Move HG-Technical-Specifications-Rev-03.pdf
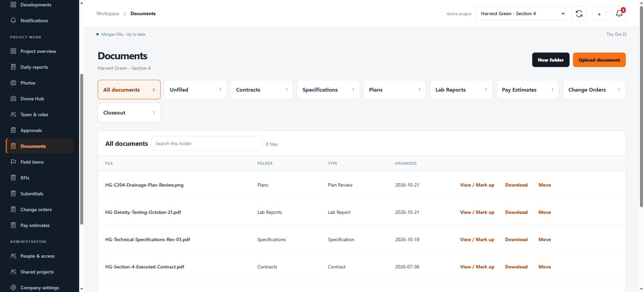644x292 pixels. pos(545,239)
